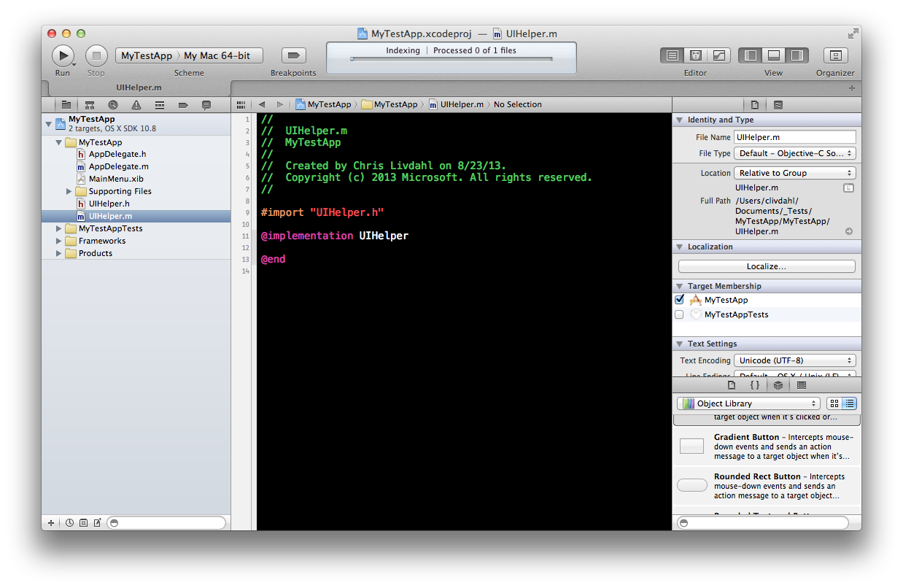The height and width of the screenshot is (588, 903).
Task: Open the File Type dropdown
Action: point(795,153)
